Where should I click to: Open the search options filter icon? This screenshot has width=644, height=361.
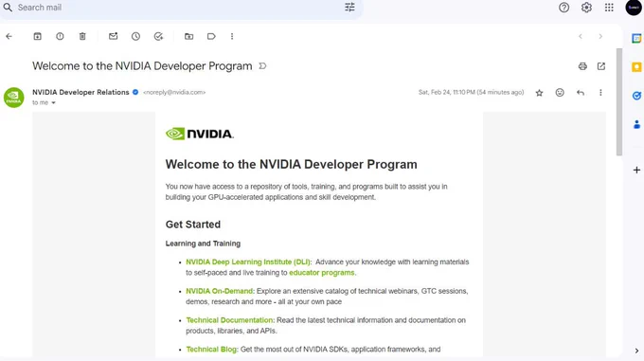click(349, 8)
